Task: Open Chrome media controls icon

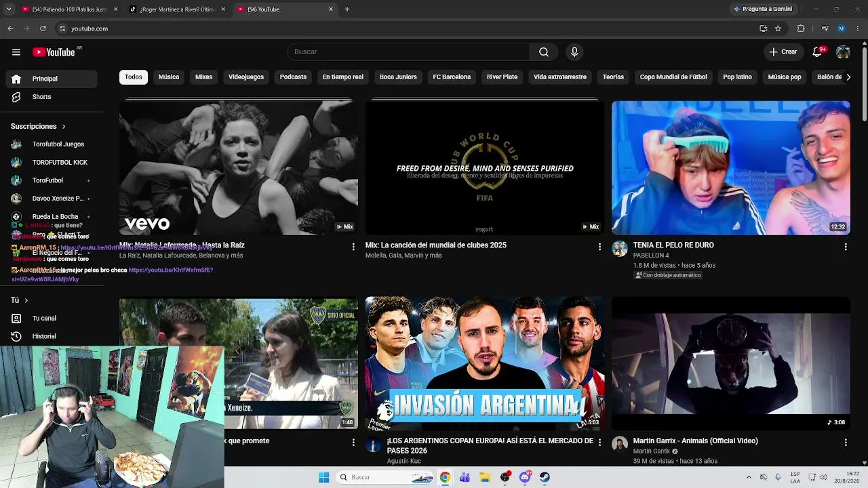Action: coord(825,28)
